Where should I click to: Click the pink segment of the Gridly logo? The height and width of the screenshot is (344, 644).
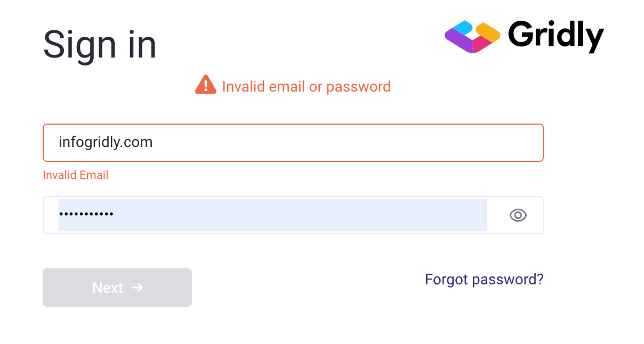click(x=481, y=46)
